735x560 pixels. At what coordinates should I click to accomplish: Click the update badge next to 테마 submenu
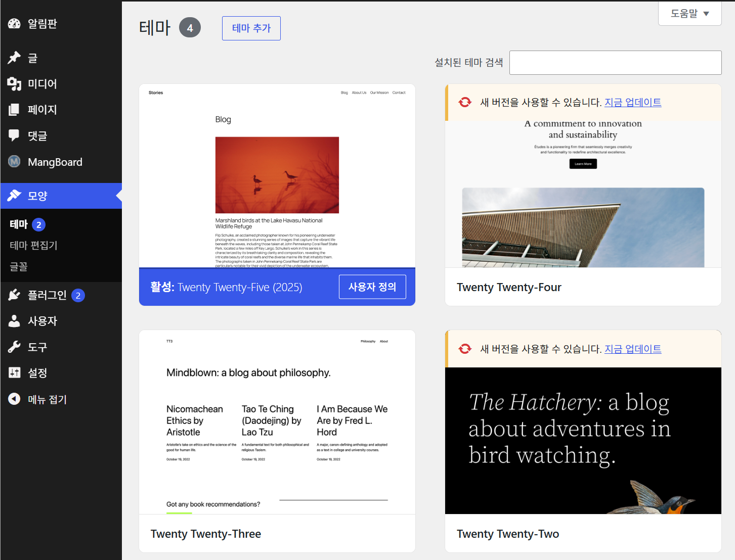pyautogui.click(x=39, y=225)
